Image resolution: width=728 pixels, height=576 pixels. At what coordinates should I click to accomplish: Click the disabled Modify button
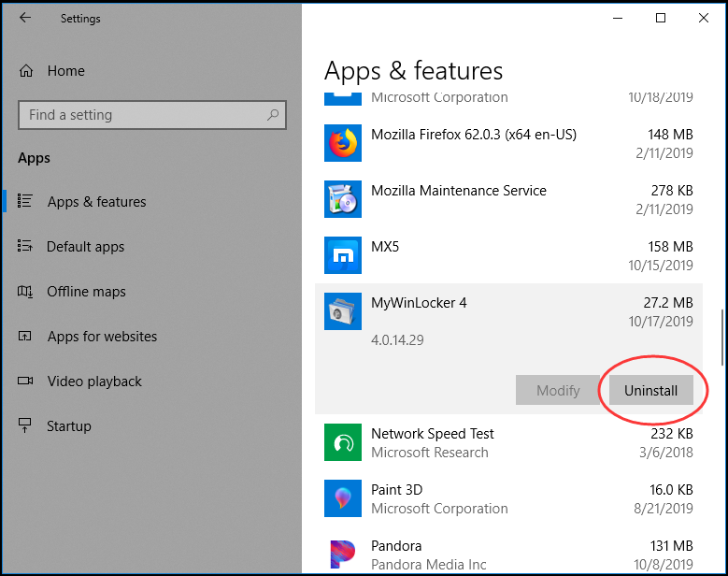(558, 390)
